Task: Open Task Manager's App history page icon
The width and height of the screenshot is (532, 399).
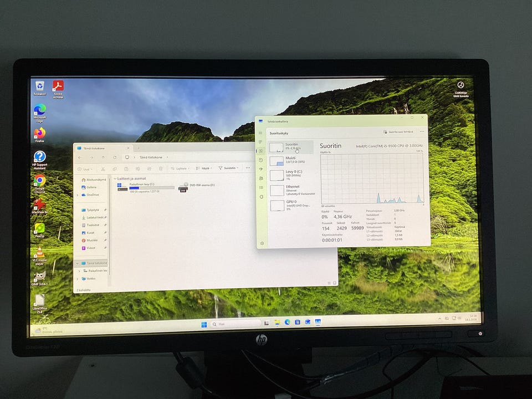Action: [260, 160]
